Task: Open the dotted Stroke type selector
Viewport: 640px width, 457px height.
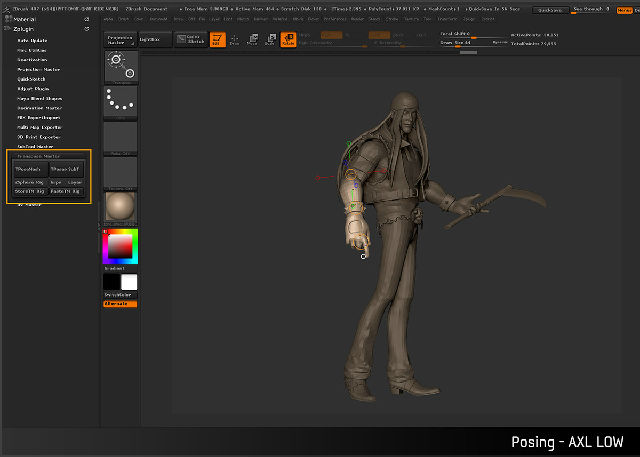Action: (x=120, y=102)
